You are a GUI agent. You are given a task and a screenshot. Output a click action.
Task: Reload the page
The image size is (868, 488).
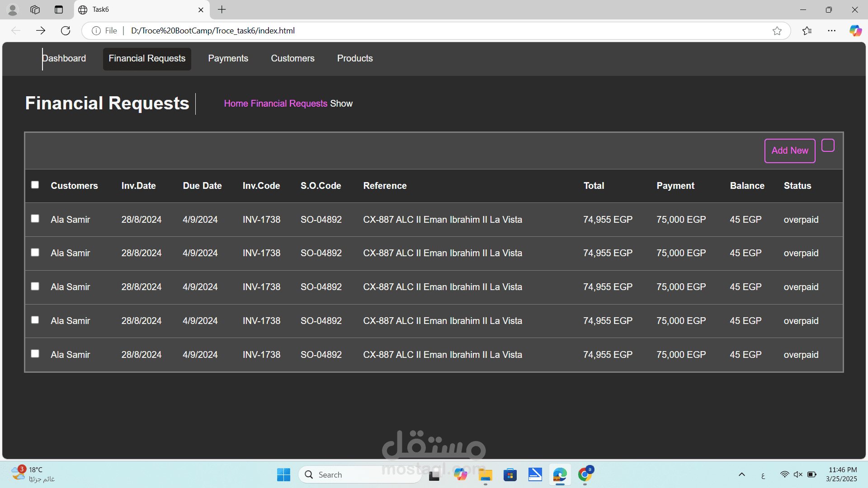(x=66, y=30)
